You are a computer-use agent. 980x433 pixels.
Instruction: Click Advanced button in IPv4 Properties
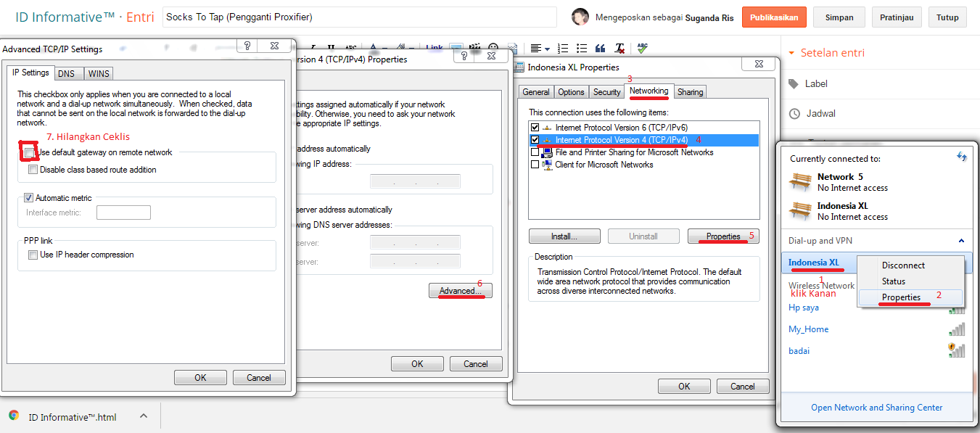(x=460, y=291)
